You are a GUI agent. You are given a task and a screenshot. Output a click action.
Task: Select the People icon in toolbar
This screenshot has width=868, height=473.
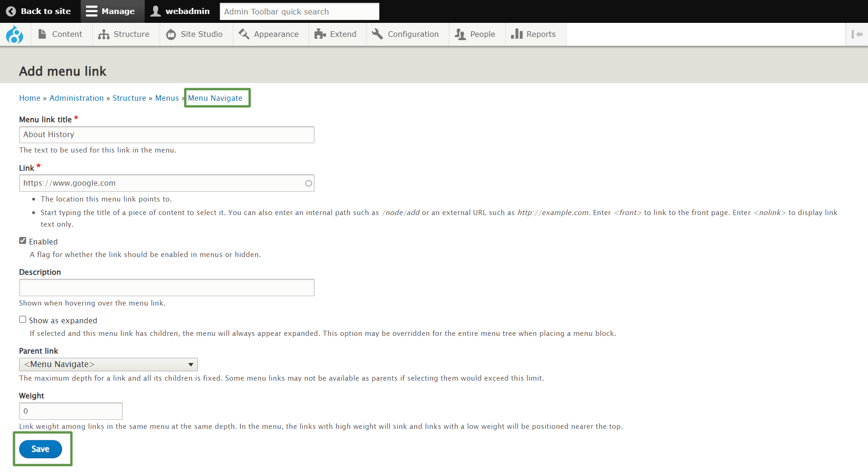point(460,34)
